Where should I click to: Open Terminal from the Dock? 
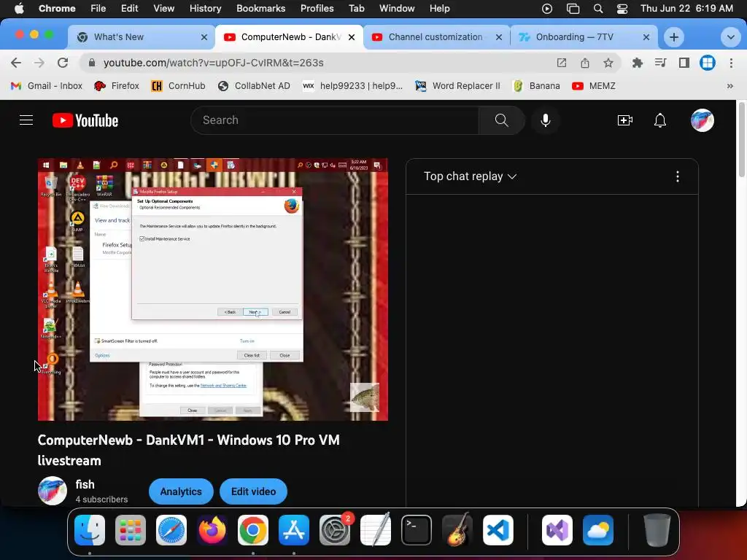coord(417,530)
